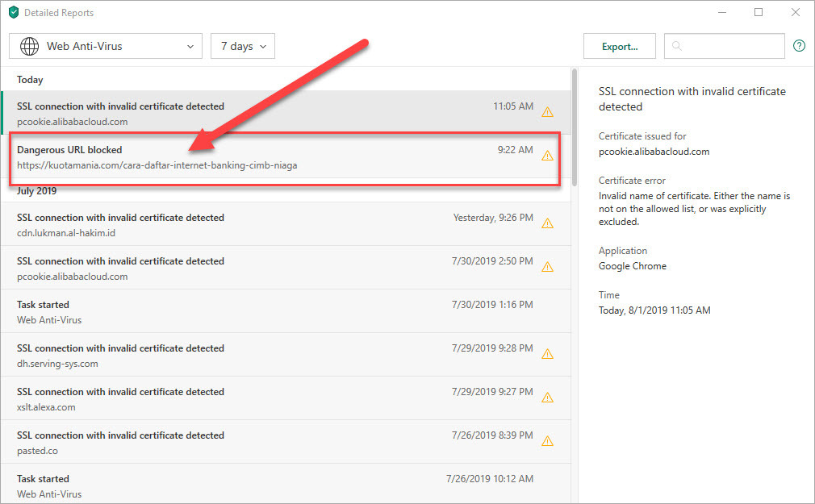
Task: Select the 11:05 AM pcookie.alibabacloud.com event
Action: (242, 114)
